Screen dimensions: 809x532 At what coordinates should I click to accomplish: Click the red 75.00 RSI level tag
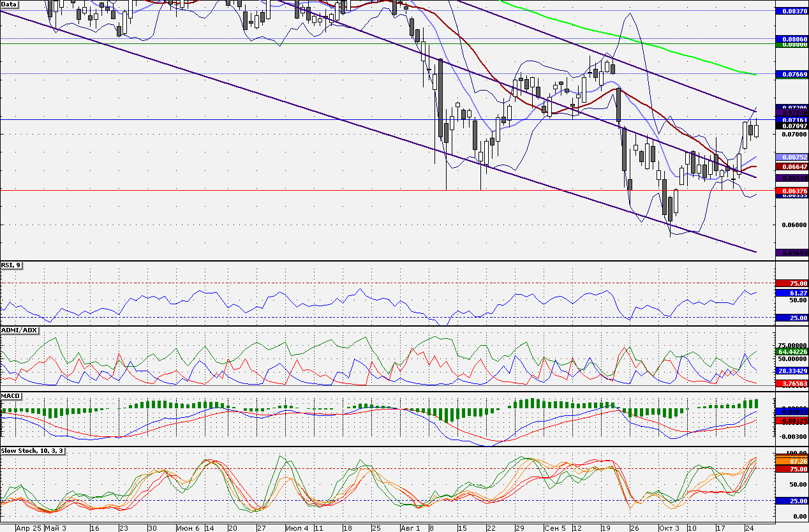click(x=791, y=283)
